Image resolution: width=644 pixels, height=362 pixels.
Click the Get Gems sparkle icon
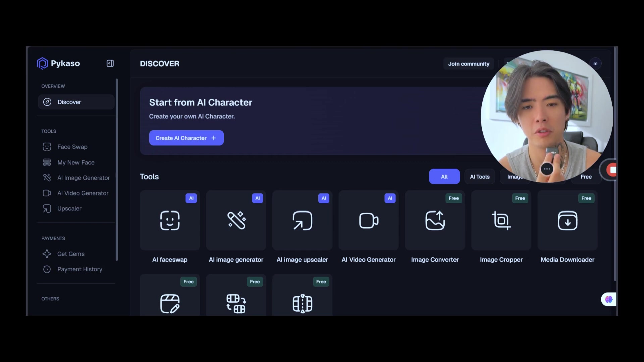pos(47,254)
